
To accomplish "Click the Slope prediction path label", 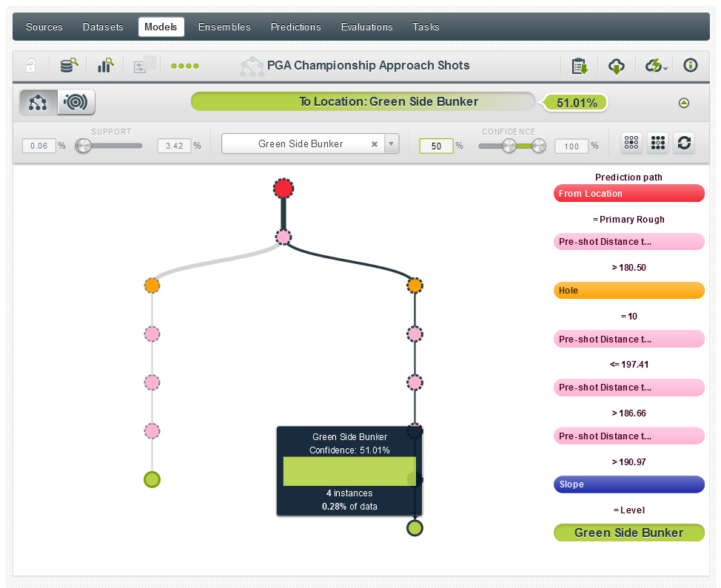I will tap(628, 484).
